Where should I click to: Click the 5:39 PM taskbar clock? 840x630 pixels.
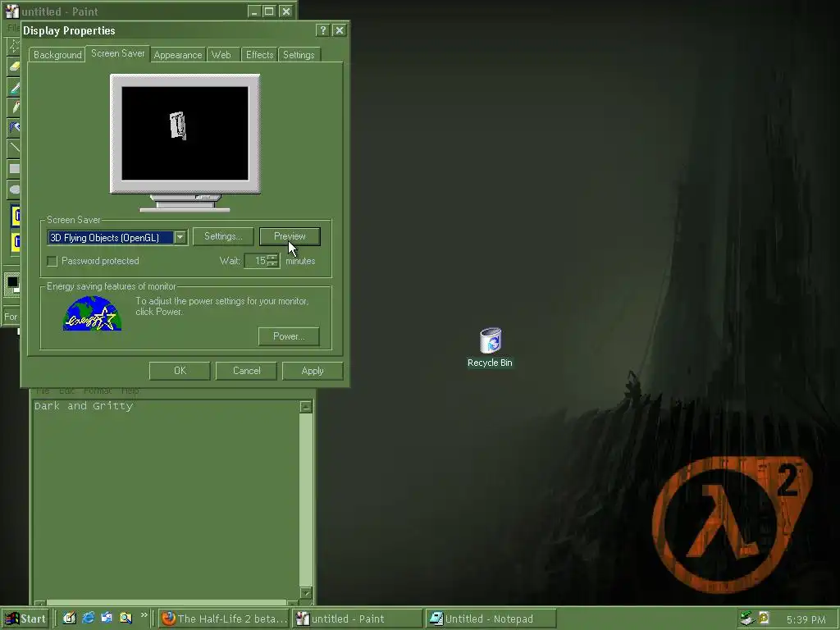pos(806,619)
